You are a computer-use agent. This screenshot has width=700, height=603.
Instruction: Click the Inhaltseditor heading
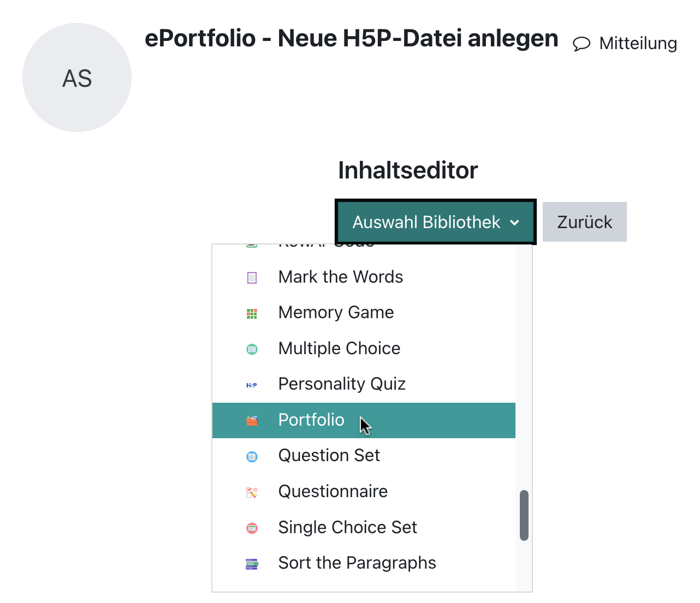coord(408,170)
